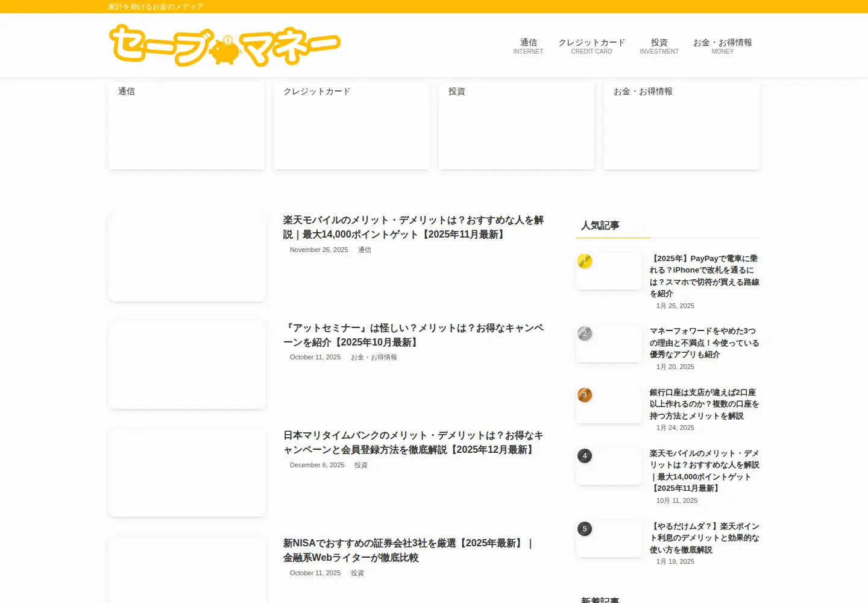868x603 pixels.
Task: Click sidebar date 1月 19, 2025
Action: (675, 562)
